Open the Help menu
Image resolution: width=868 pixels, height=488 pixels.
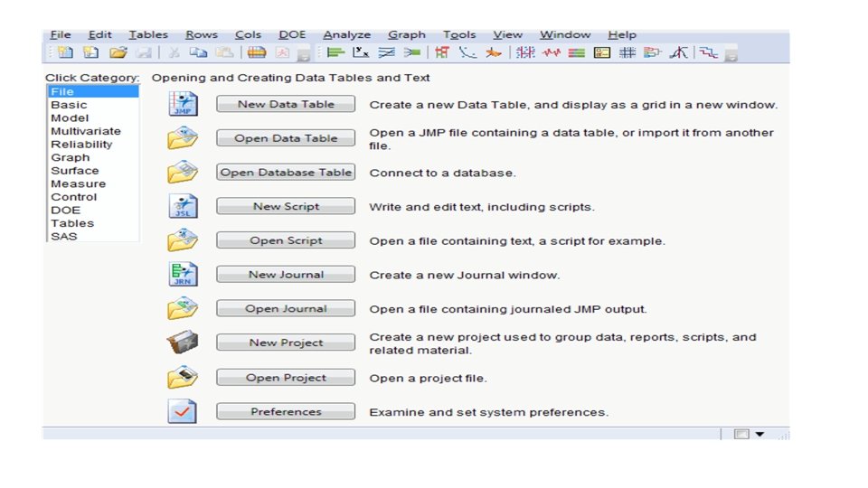tap(622, 35)
